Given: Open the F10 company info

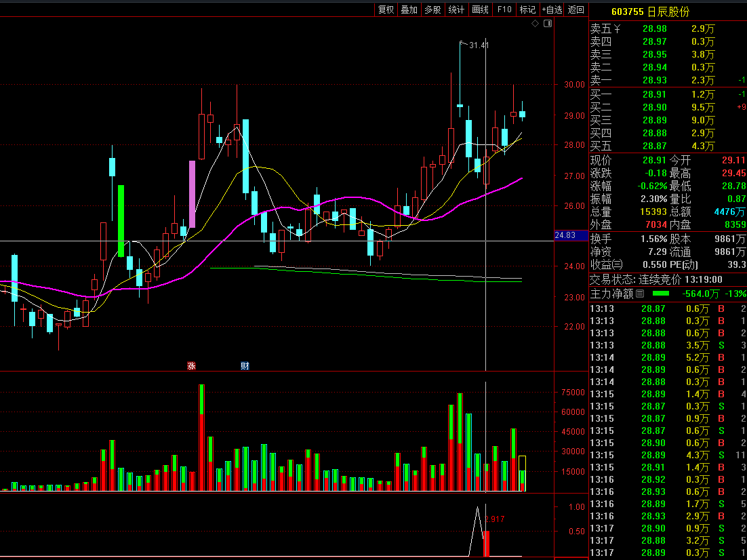Looking at the screenshot, I should (504, 9).
